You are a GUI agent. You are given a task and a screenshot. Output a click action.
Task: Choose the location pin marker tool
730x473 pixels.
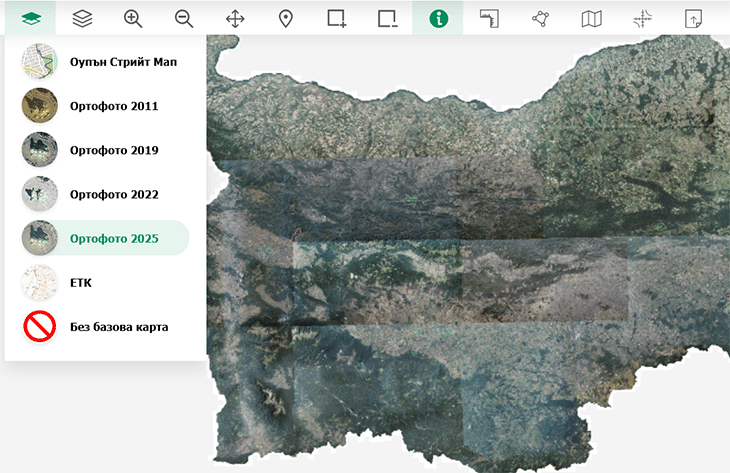[285, 19]
